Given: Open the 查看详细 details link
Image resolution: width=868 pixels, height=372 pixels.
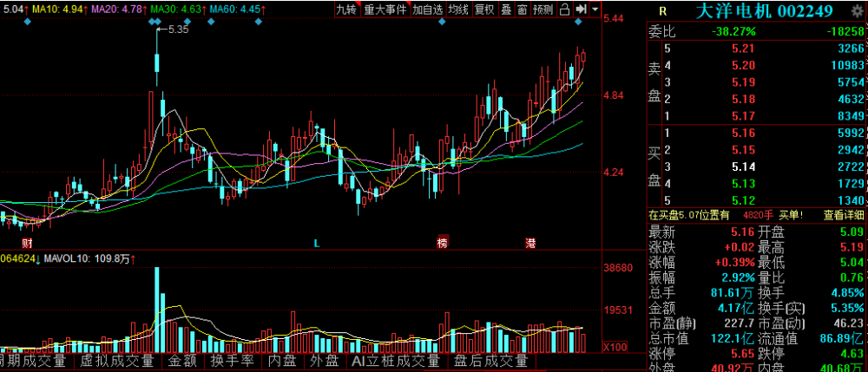Looking at the screenshot, I should point(843,215).
